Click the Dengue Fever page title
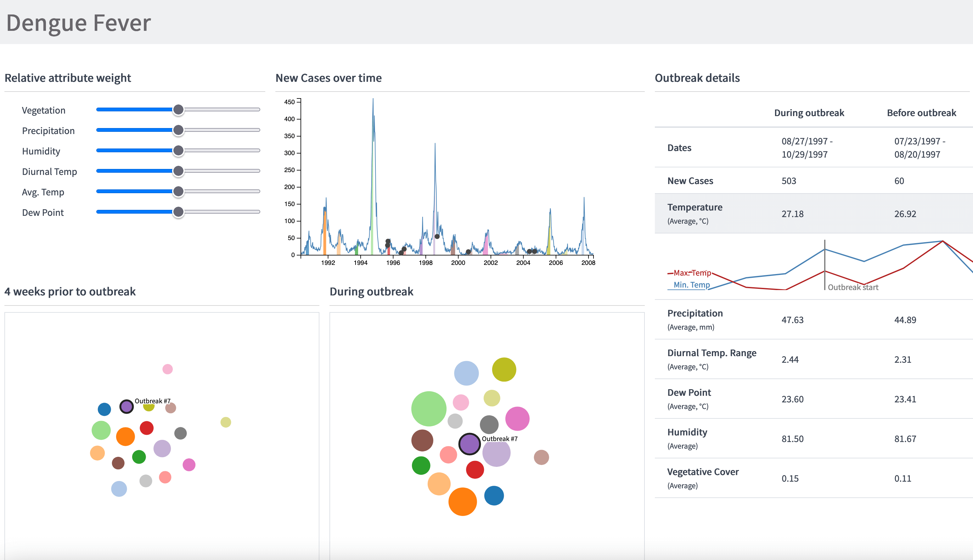This screenshot has width=973, height=560. 79,23
